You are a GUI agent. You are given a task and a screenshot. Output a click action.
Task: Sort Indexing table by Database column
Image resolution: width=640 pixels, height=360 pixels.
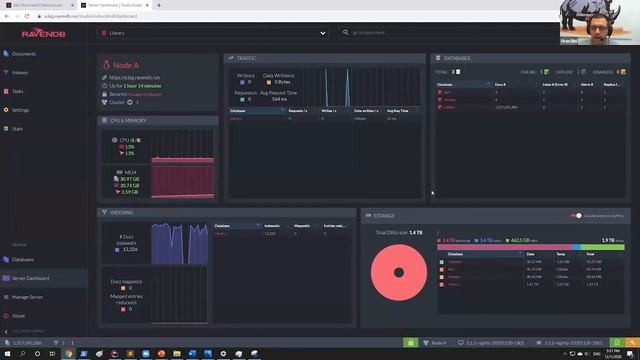point(237,226)
